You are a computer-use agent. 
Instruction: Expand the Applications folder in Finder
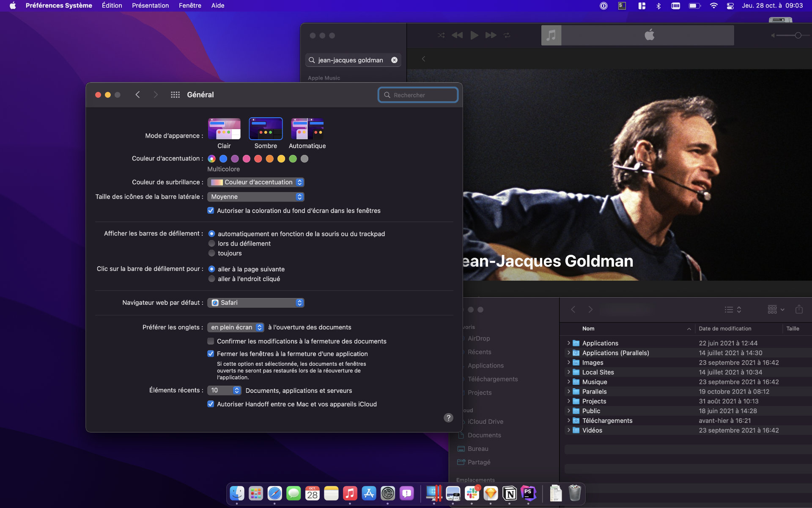(x=569, y=343)
